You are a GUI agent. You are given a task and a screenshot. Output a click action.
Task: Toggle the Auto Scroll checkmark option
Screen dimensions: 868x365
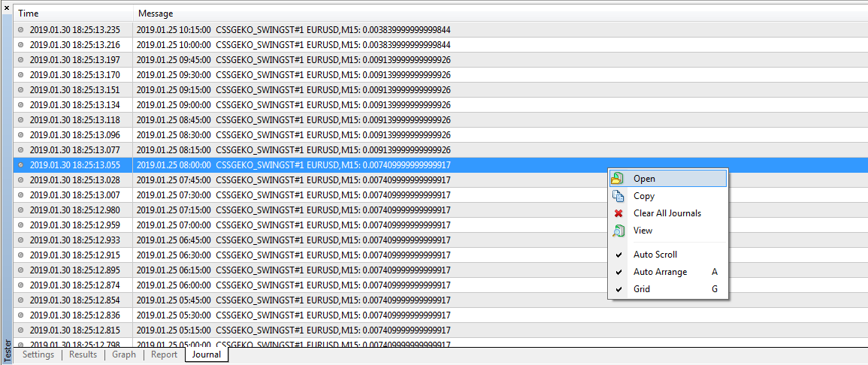tap(667, 255)
